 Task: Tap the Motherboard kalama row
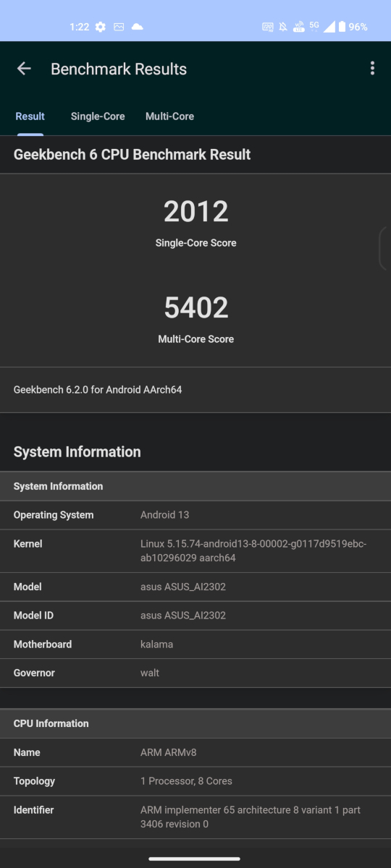195,644
